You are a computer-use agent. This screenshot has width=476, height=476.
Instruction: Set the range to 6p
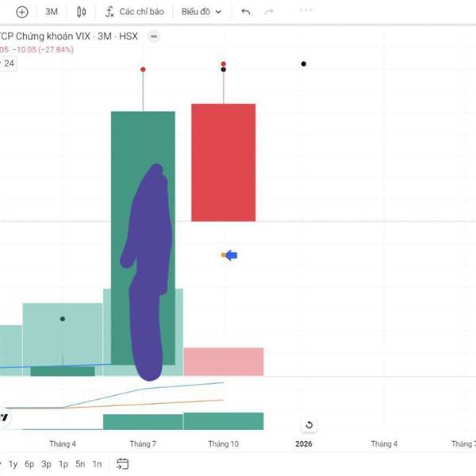pyautogui.click(x=29, y=464)
